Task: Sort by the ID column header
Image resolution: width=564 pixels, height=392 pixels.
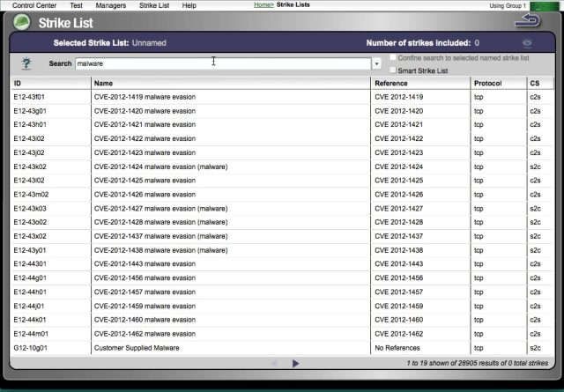Action: 51,83
